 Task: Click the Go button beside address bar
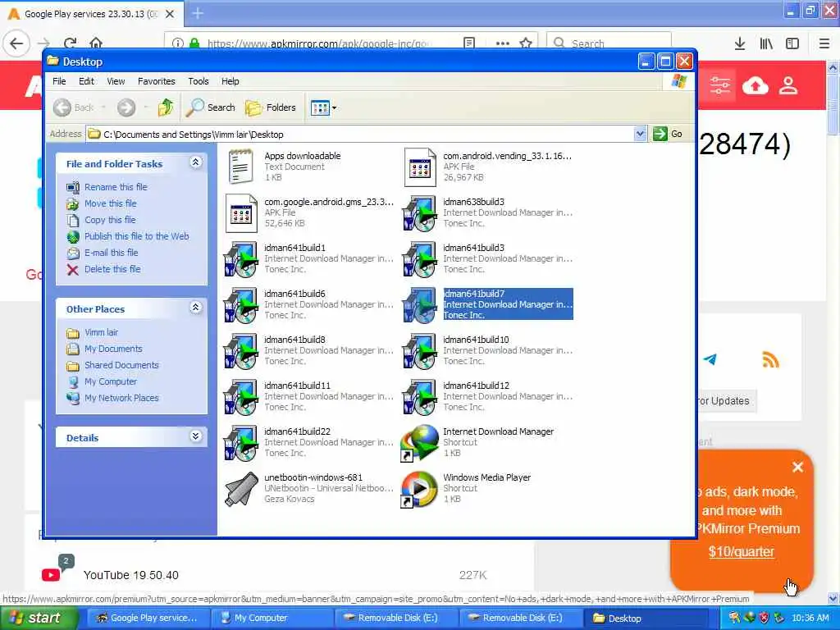click(x=668, y=134)
